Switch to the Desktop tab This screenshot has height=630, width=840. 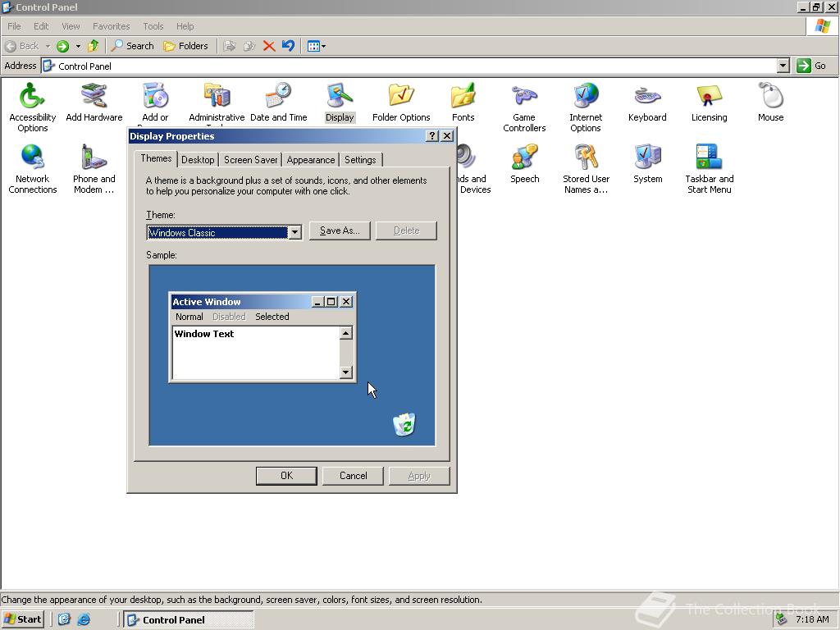(198, 160)
